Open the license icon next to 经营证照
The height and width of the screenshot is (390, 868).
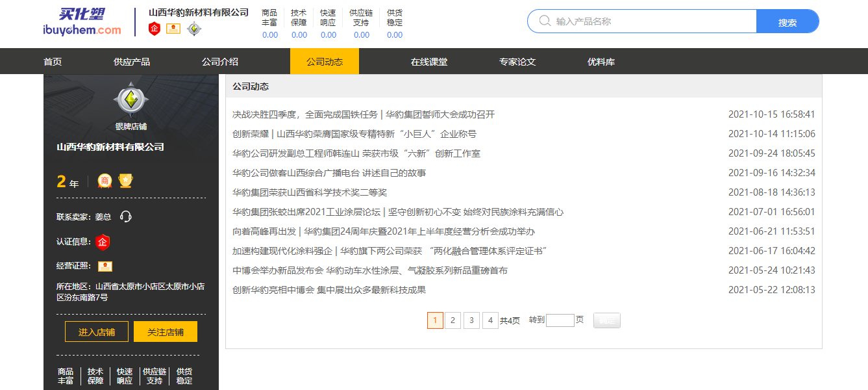pyautogui.click(x=105, y=266)
